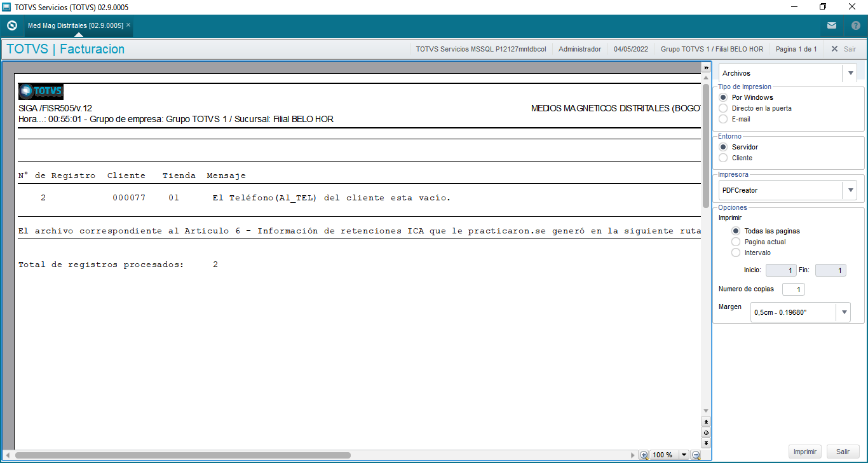Select the E-mail print type

coord(723,119)
